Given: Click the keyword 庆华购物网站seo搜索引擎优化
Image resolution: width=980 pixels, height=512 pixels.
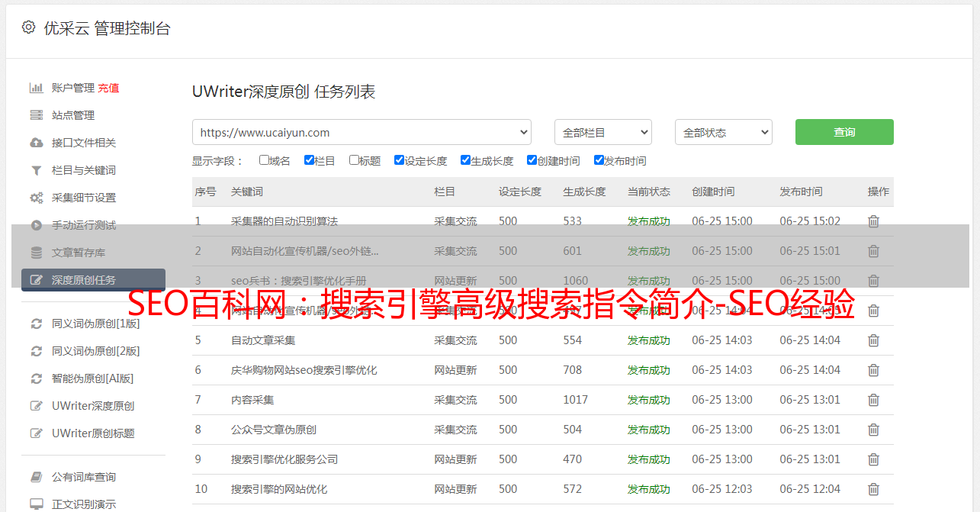Looking at the screenshot, I should [304, 370].
